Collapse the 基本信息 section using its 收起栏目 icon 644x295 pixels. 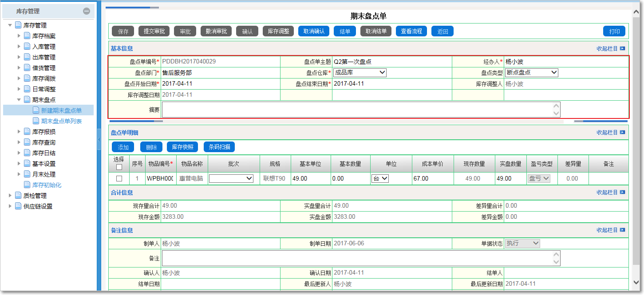[x=623, y=48]
